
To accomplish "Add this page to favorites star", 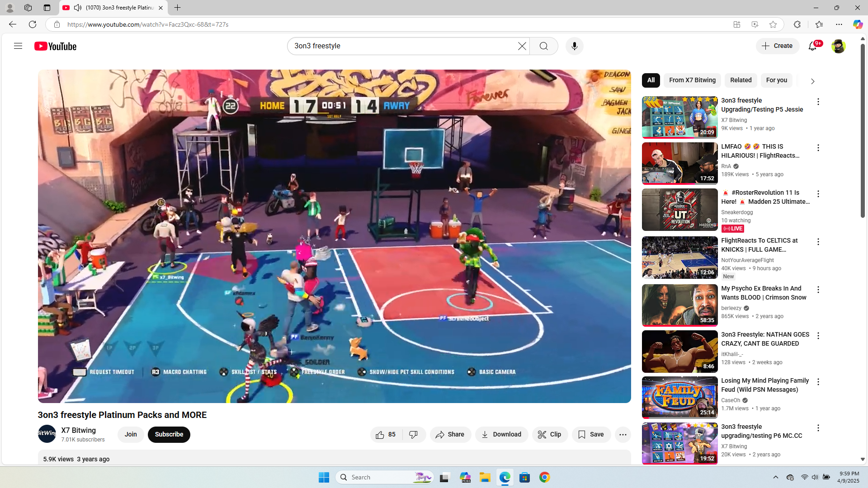I will [773, 24].
